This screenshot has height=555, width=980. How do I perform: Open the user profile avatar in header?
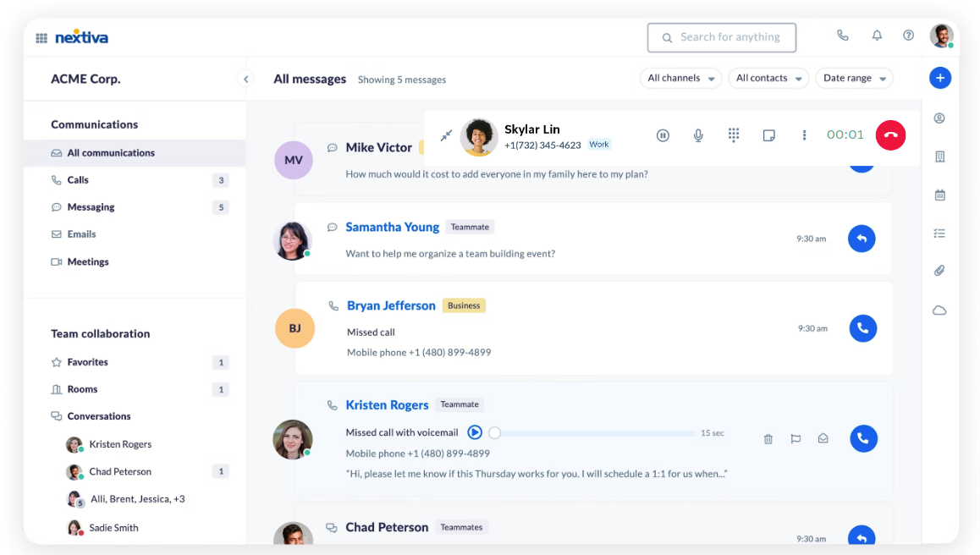tap(941, 36)
